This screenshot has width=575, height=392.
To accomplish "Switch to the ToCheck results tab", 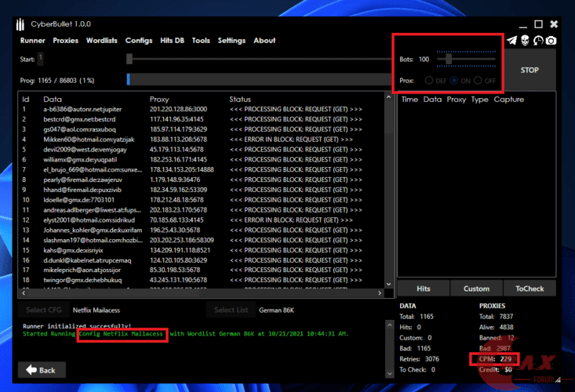I will pos(530,289).
